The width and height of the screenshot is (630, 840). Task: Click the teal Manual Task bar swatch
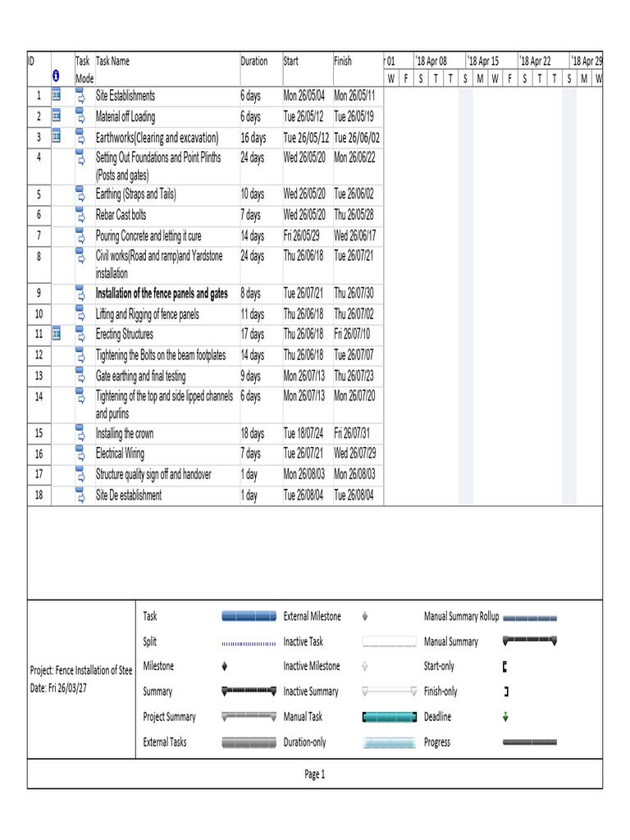coord(390,717)
